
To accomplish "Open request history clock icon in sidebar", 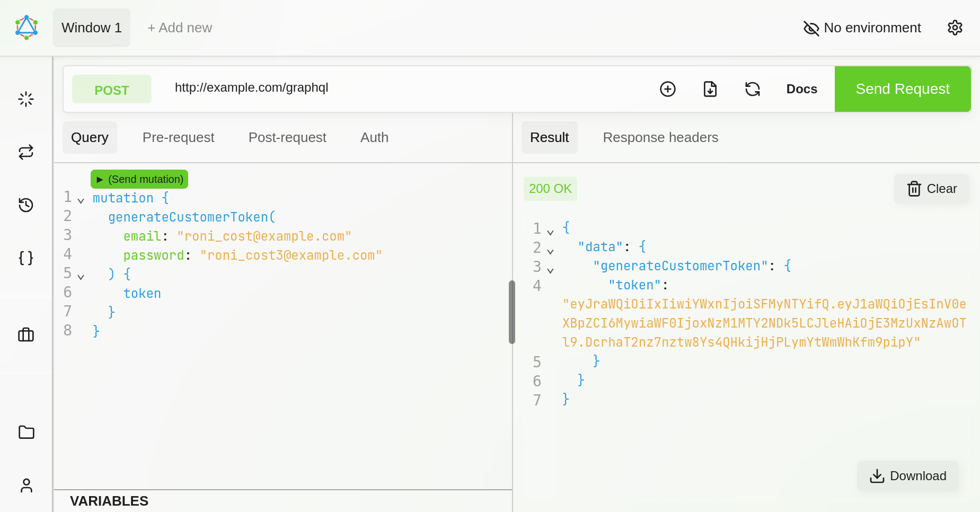I will pyautogui.click(x=26, y=205).
